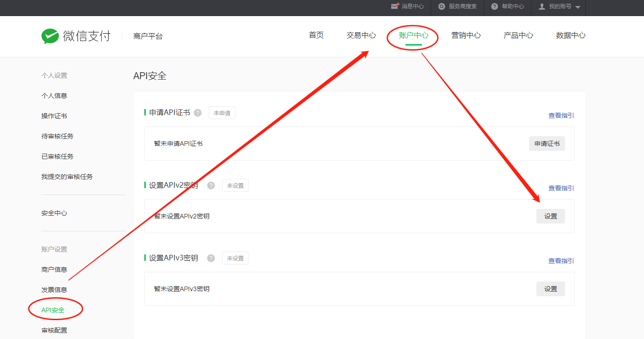Open 查看指引 link for APIv3密钥
The height and width of the screenshot is (339, 644).
pos(561,261)
